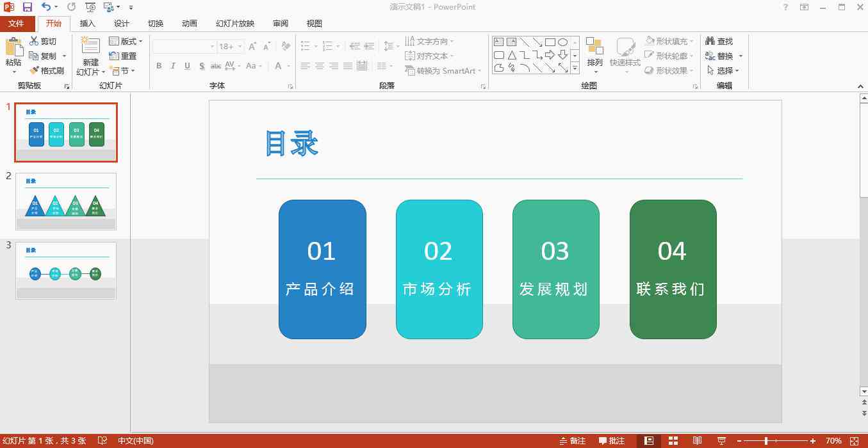Select slide 3 thumbnail with circles
The image size is (868, 448).
point(66,271)
